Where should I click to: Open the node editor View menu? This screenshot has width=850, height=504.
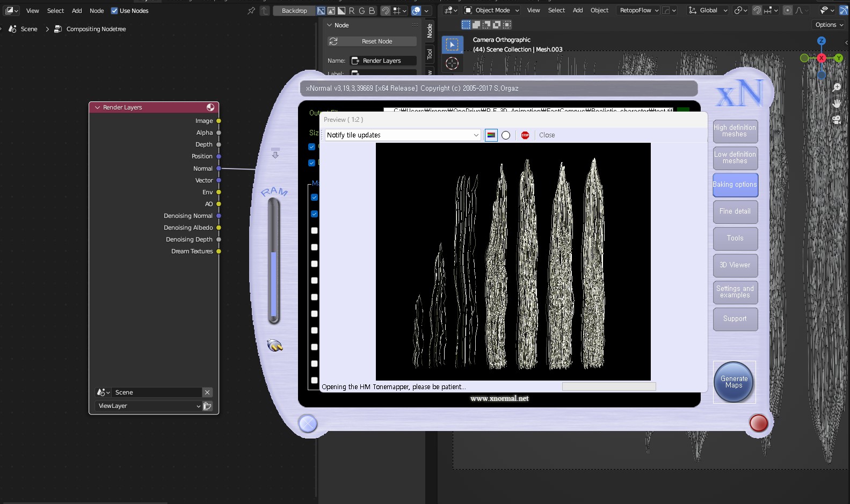point(33,11)
